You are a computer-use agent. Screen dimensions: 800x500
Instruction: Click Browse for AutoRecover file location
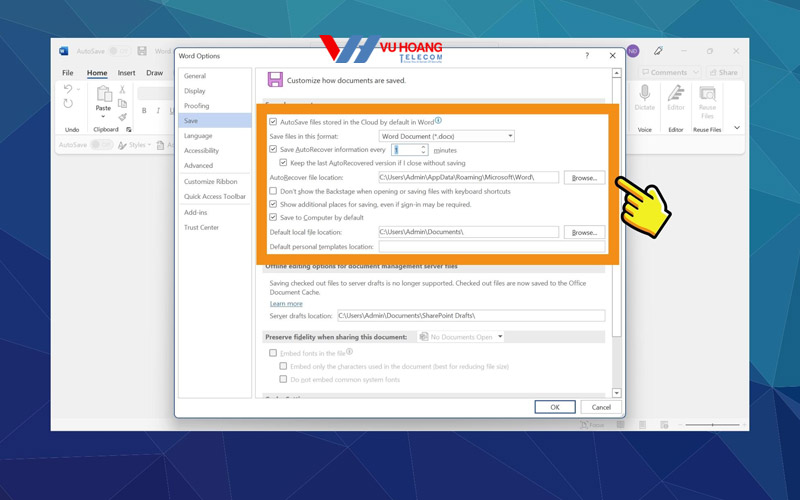(584, 177)
